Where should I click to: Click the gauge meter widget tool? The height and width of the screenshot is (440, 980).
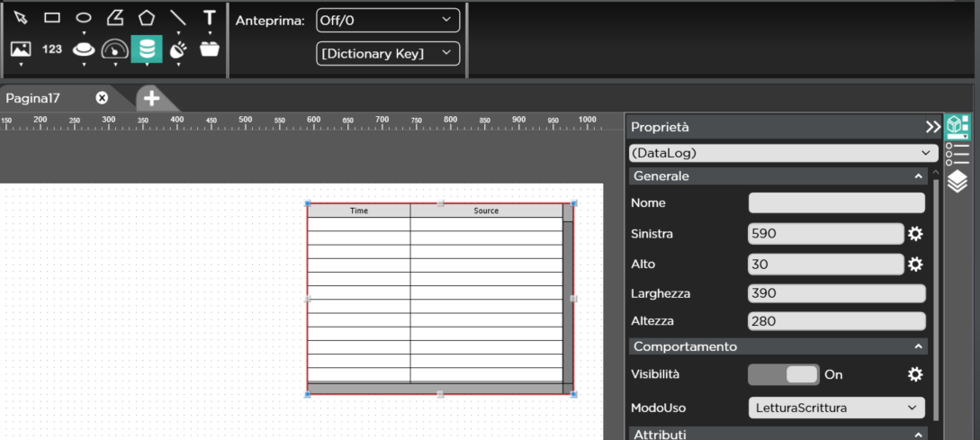click(115, 49)
